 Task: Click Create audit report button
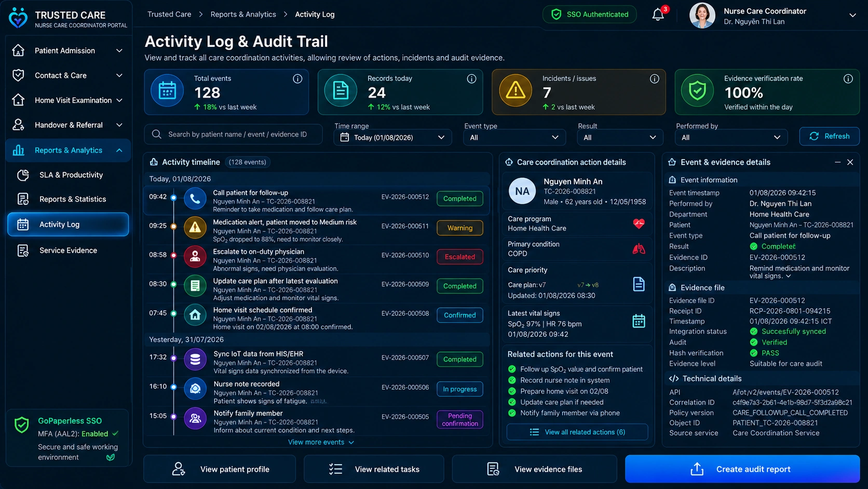coord(742,469)
